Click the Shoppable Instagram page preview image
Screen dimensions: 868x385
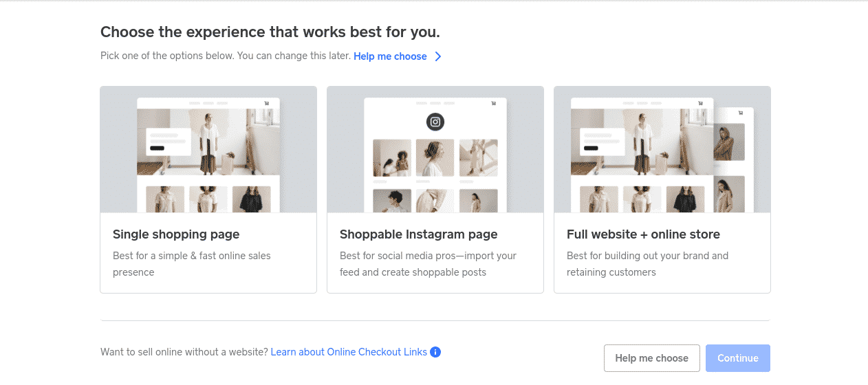tap(435, 149)
